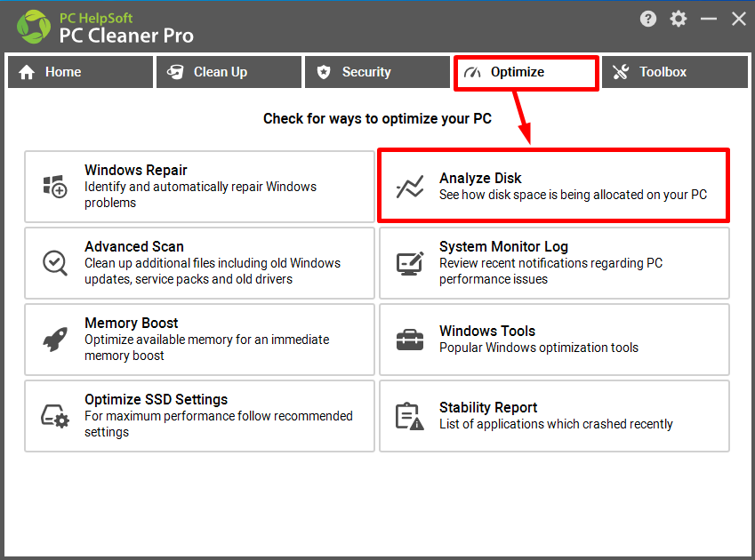The image size is (755, 560).
Task: Click the Clean Up disk brush icon
Action: (175, 72)
